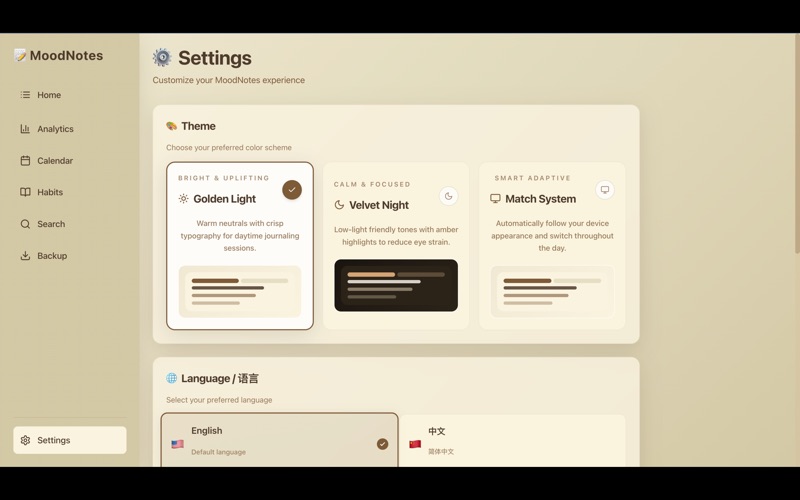Open Search from the sidebar

tap(70, 224)
